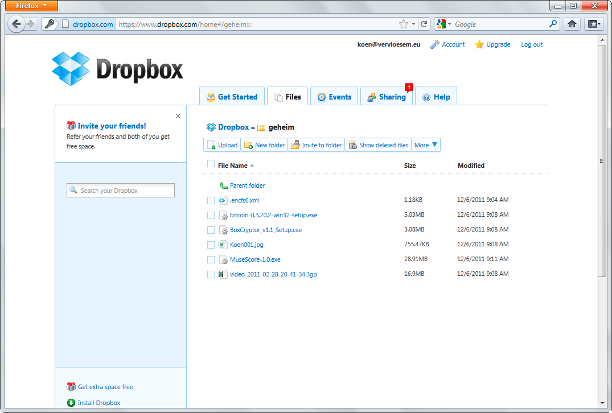612x413 pixels.
Task: Click the gift icon beside Invite your friends
Action: tap(71, 125)
